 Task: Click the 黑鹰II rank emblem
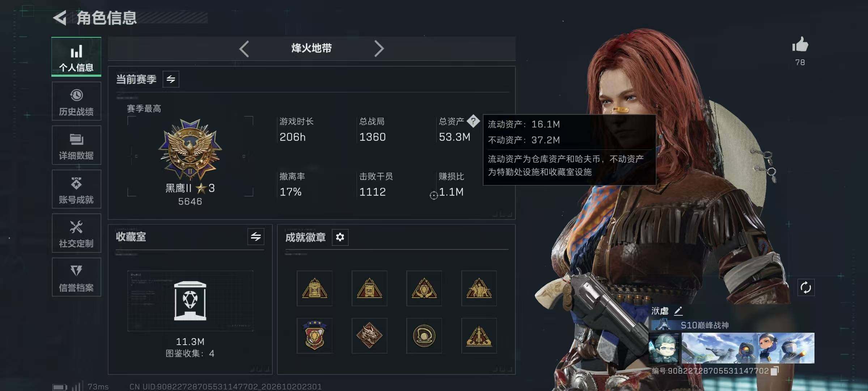coord(190,149)
